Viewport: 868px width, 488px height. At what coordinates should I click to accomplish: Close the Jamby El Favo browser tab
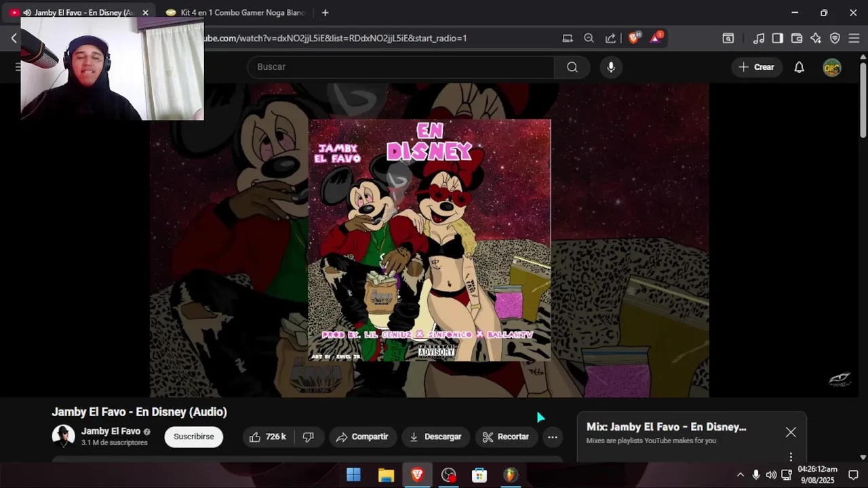145,13
